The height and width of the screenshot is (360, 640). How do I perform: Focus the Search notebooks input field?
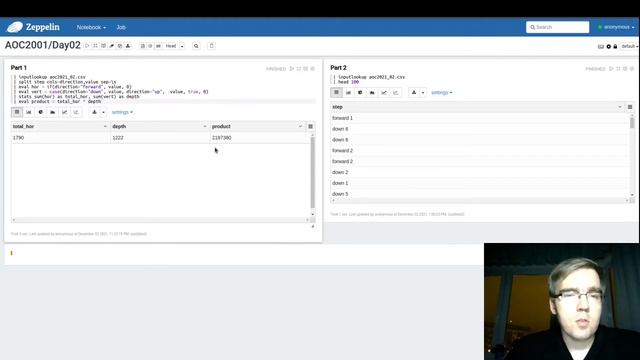pyautogui.click(x=557, y=27)
